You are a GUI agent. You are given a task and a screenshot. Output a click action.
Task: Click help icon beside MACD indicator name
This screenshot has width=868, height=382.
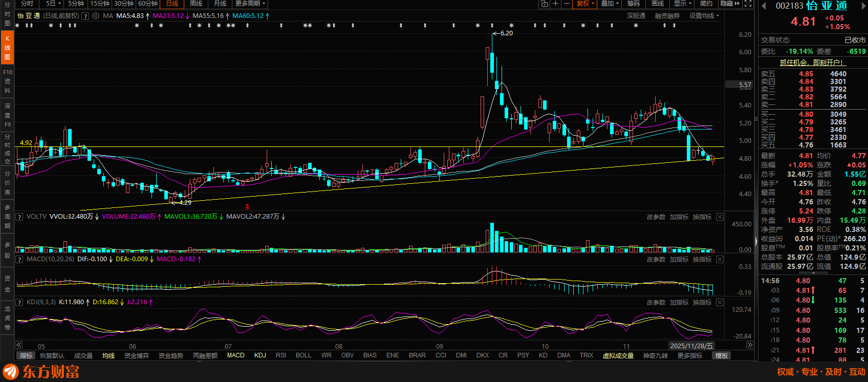(19, 260)
